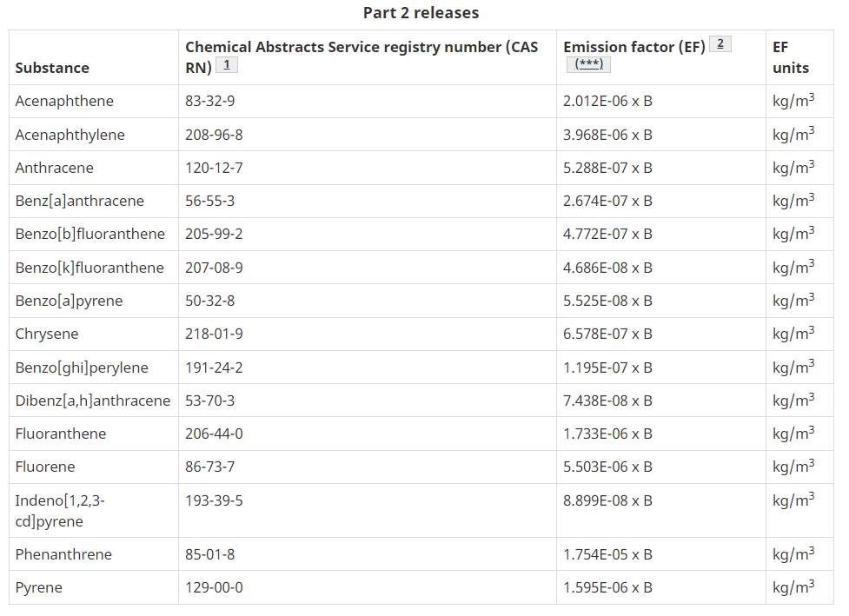Click the Substance column header
This screenshot has width=849, height=616.
click(52, 68)
